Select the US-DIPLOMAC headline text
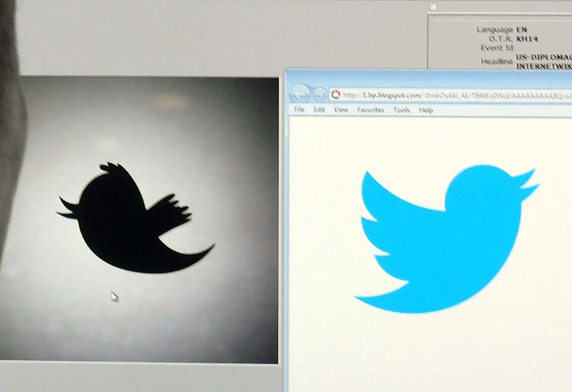This screenshot has height=392, width=572. (x=544, y=57)
